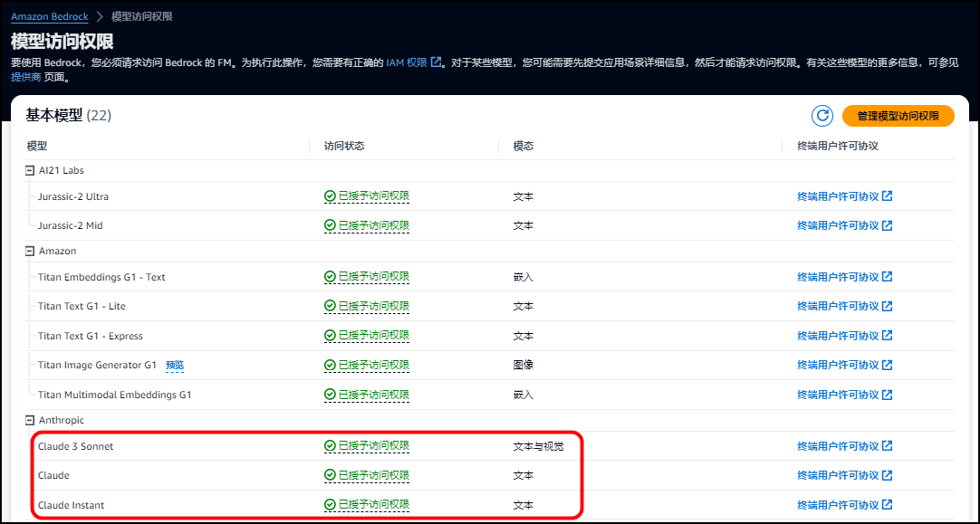Viewport: 980px width, 524px height.
Task: Click the refresh icon button
Action: pos(822,116)
